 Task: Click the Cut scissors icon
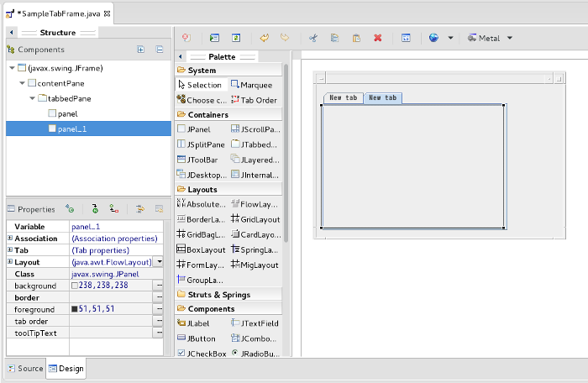click(x=313, y=38)
